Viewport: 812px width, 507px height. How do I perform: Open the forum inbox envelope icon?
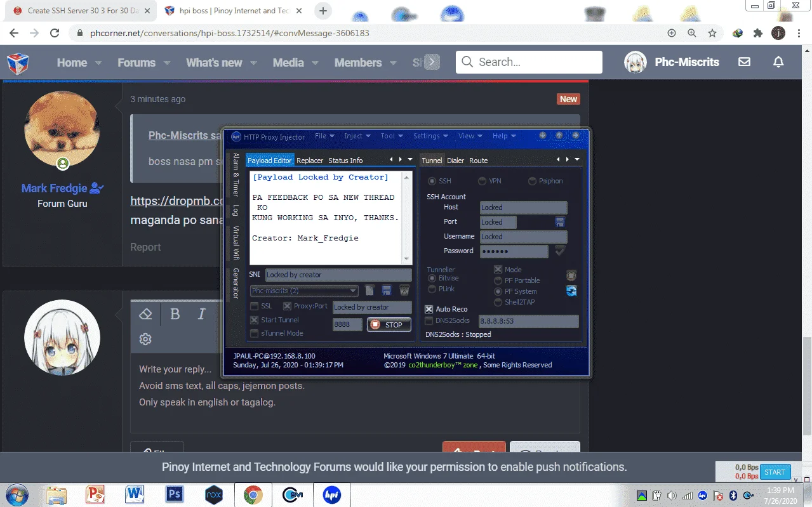[744, 62]
